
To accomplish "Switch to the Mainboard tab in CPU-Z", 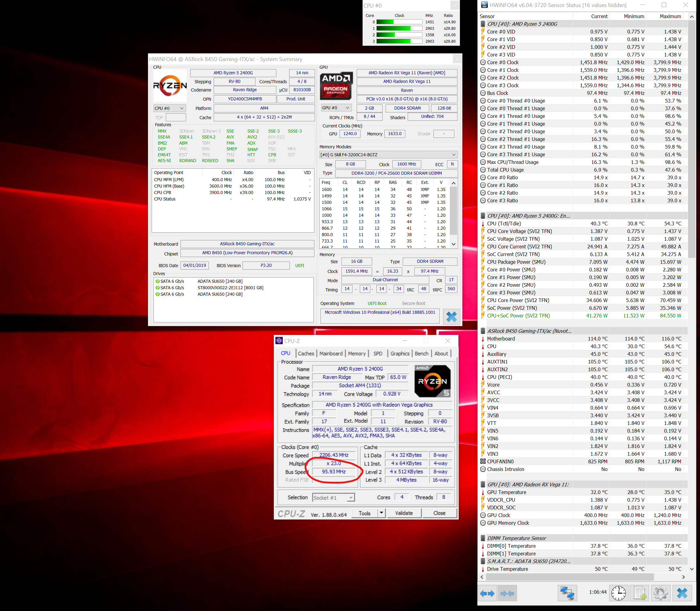I will pos(331,354).
